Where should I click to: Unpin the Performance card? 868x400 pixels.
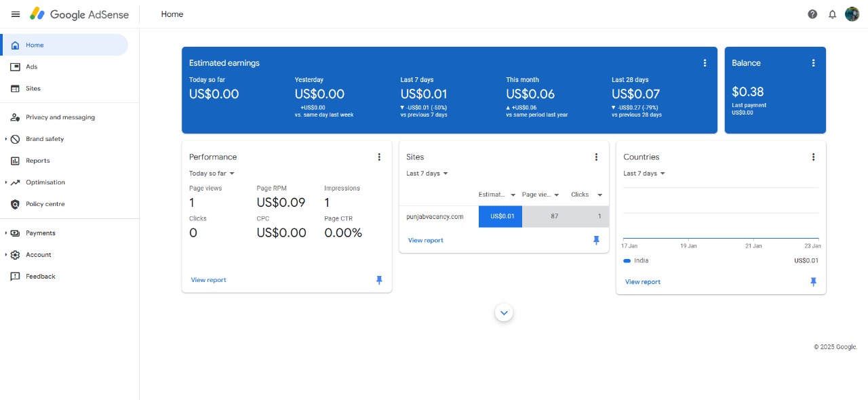click(x=379, y=280)
